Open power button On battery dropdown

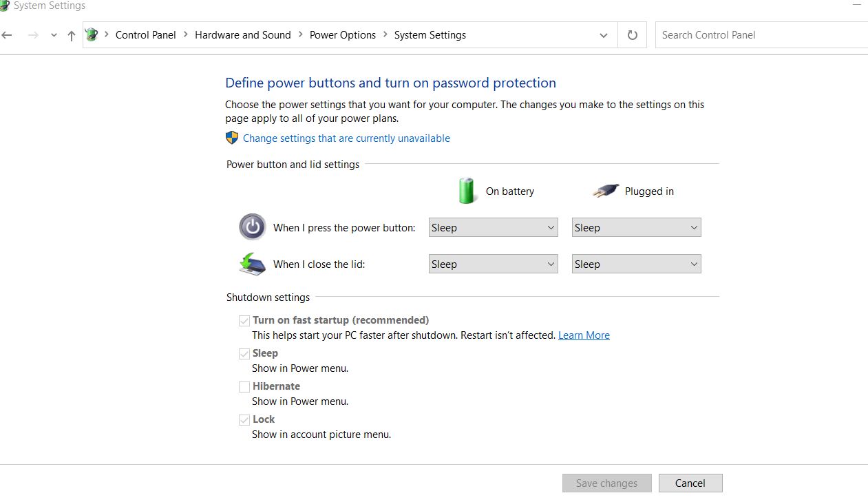[494, 228]
